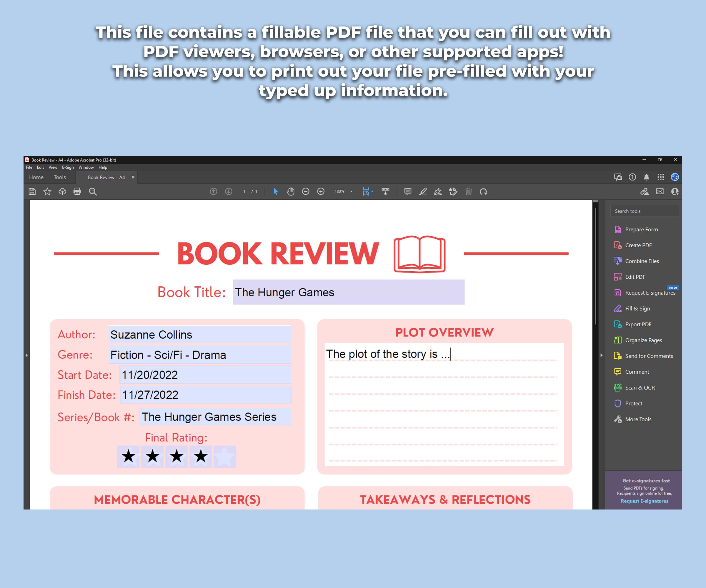
Task: Click the Author field
Action: (200, 335)
